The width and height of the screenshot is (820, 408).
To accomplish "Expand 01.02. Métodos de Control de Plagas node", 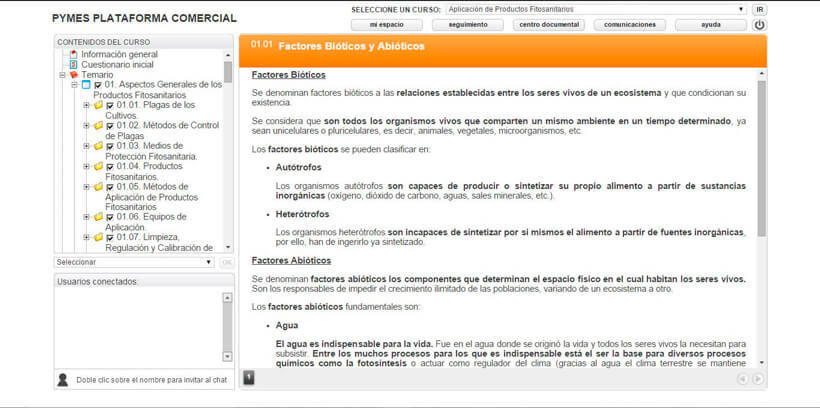I will [x=86, y=126].
